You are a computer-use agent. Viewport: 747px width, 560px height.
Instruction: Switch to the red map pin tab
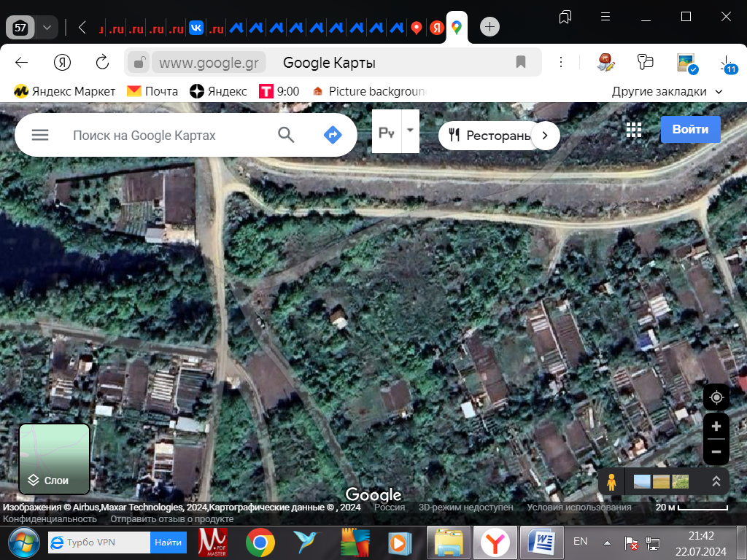417,28
